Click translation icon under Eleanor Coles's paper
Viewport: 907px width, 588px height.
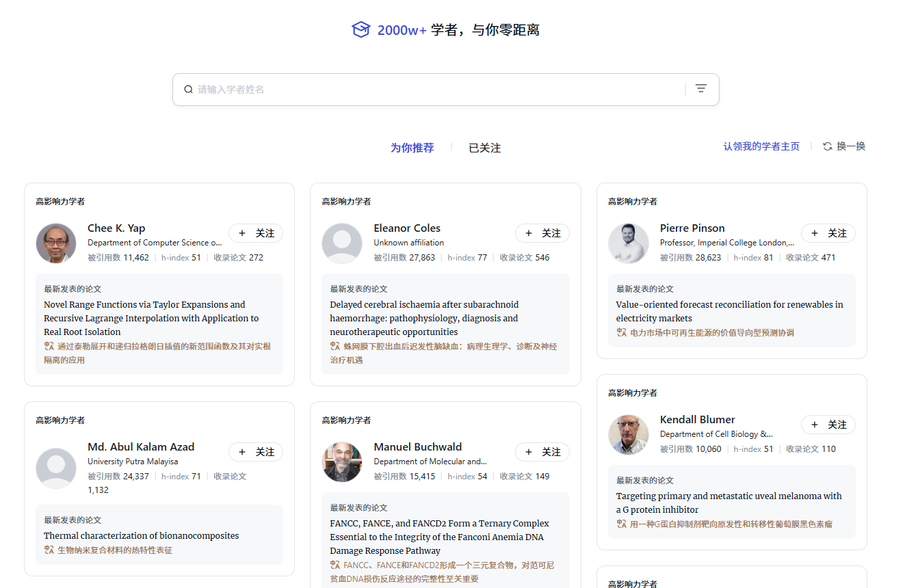click(x=335, y=347)
